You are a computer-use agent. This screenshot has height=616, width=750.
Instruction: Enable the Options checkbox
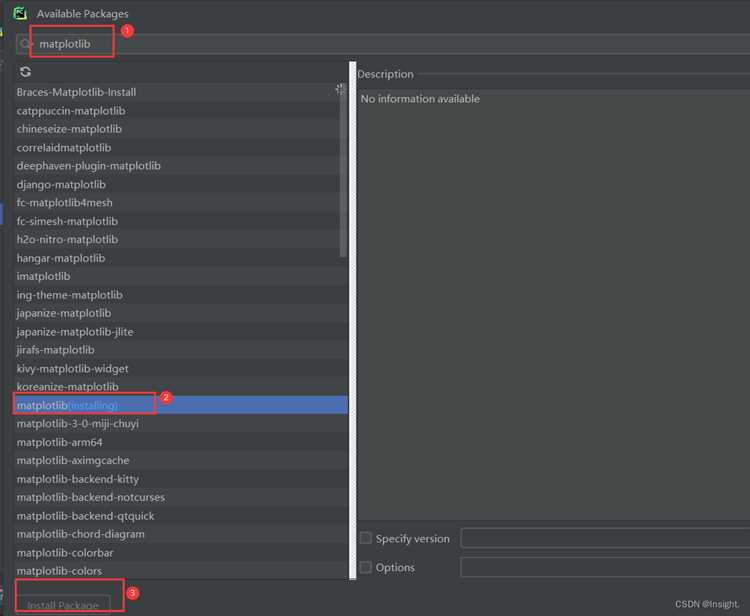click(x=365, y=567)
